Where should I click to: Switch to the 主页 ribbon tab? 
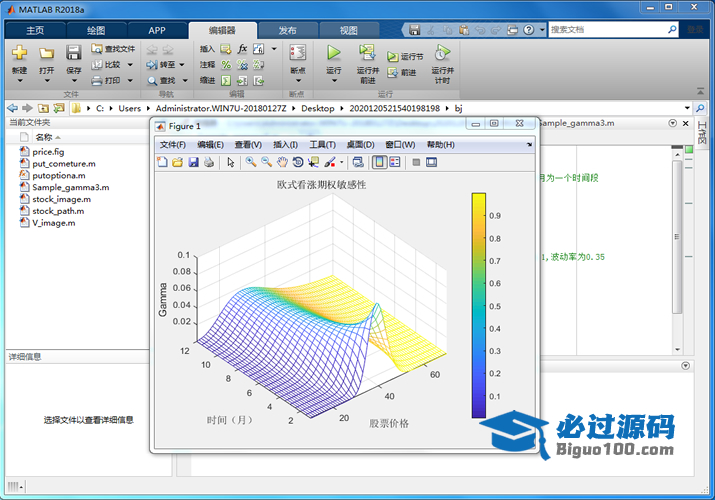pyautogui.click(x=35, y=31)
